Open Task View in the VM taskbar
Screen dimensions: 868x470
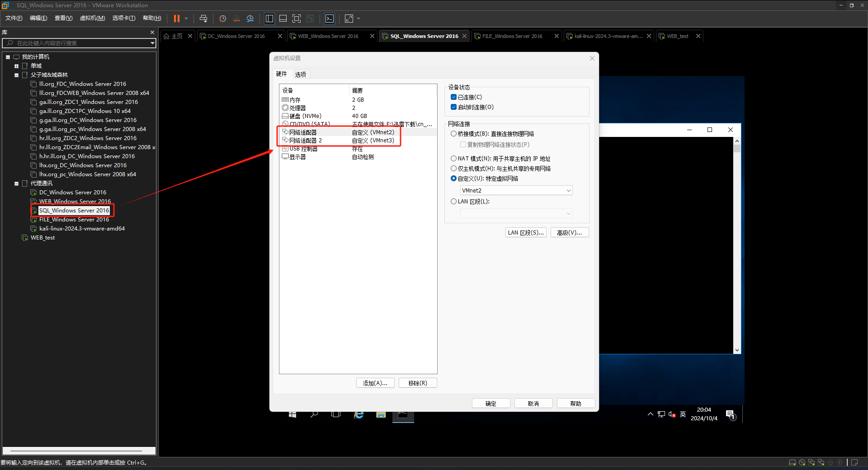336,414
